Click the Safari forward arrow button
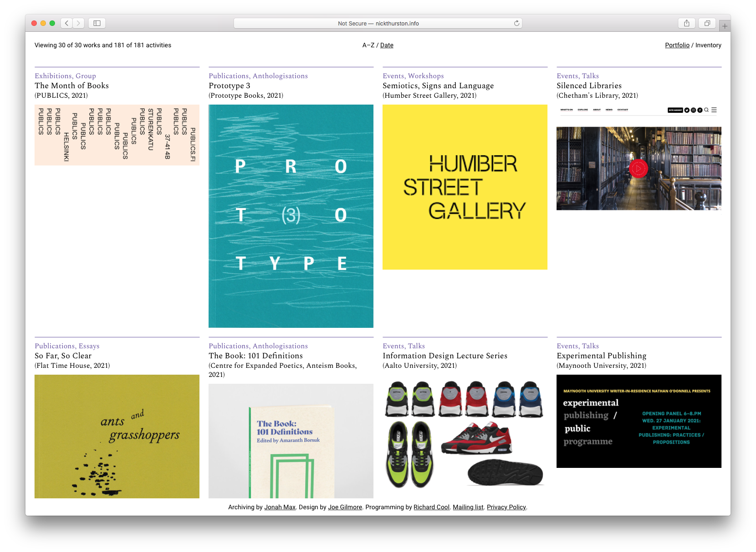The width and height of the screenshot is (756, 552). tap(79, 23)
